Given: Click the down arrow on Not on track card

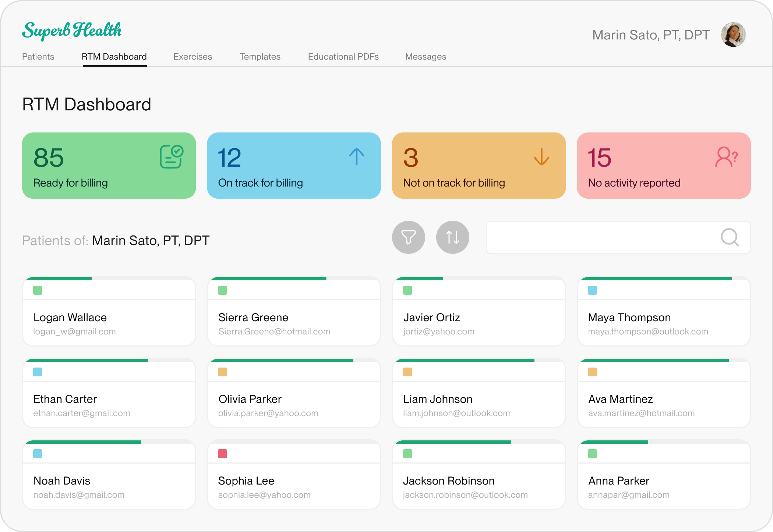Looking at the screenshot, I should click(541, 157).
